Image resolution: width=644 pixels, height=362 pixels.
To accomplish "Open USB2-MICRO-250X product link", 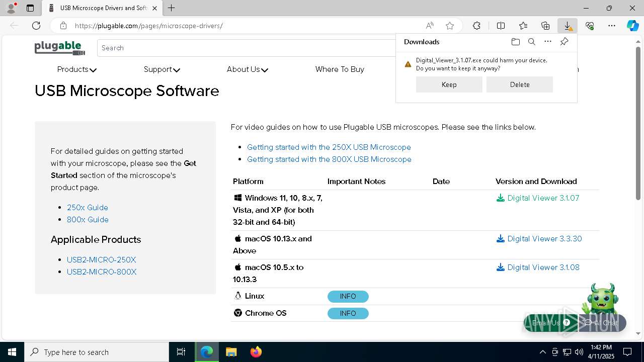I will pyautogui.click(x=101, y=260).
